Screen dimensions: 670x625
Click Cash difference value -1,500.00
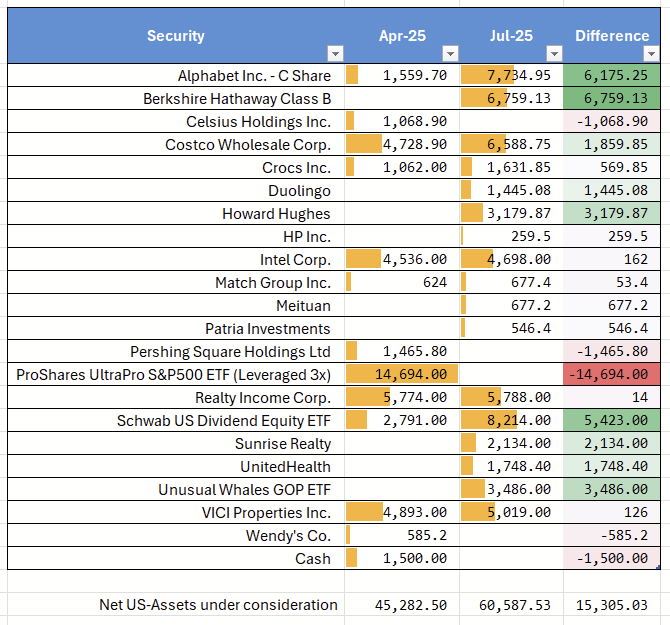tap(612, 559)
